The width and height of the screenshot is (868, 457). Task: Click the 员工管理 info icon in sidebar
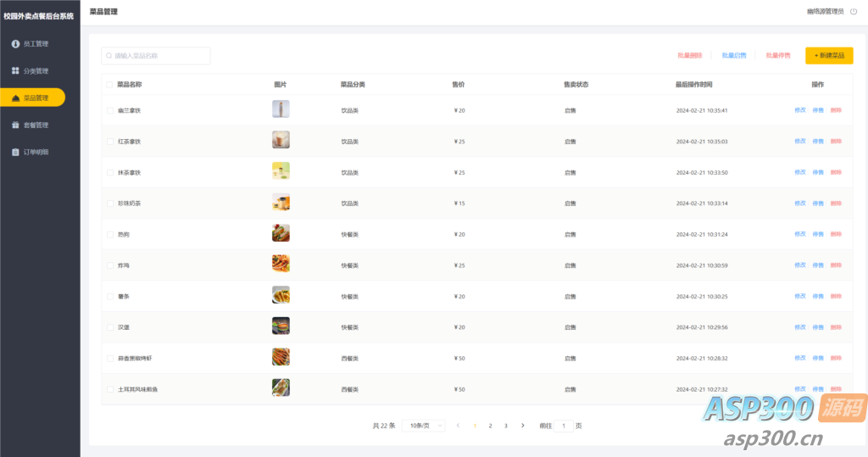coord(15,43)
